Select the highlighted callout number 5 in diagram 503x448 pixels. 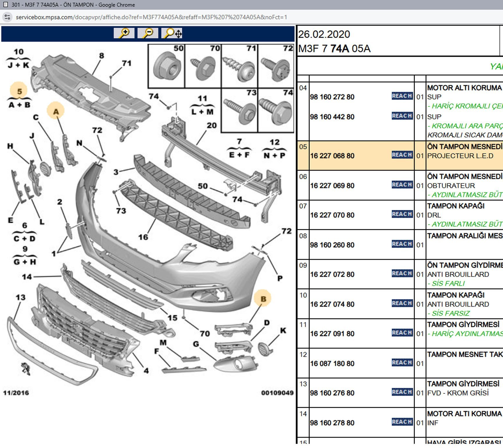19,91
